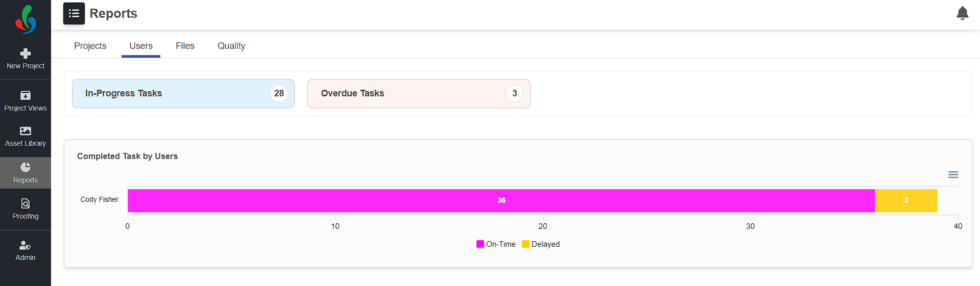Toggle the list menu icon beside Reports
Viewport: 980px width, 286px height.
point(74,13)
